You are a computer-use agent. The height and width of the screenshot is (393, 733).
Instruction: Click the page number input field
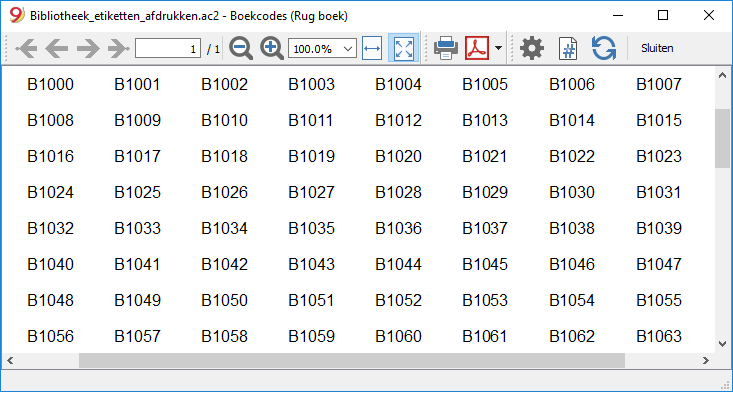[x=168, y=48]
